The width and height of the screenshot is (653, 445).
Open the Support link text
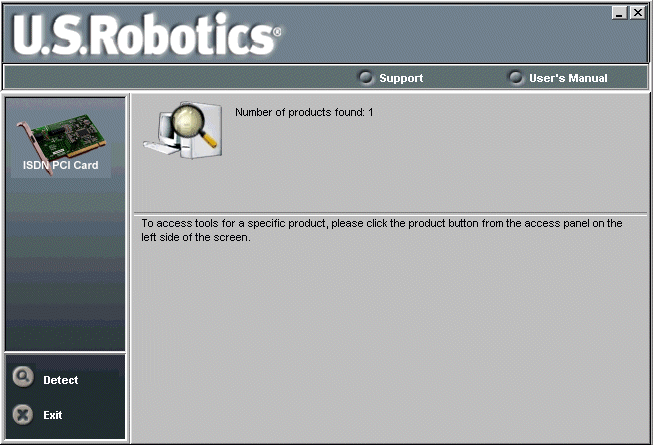point(400,78)
